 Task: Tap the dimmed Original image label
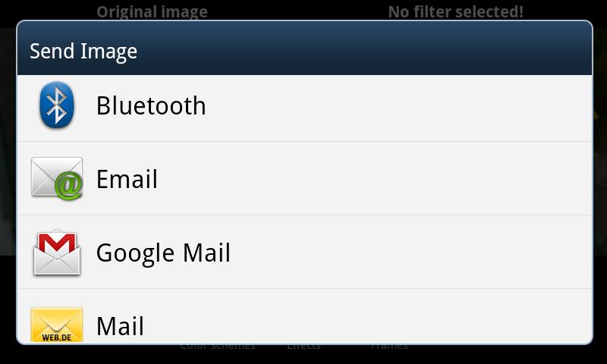point(153,12)
